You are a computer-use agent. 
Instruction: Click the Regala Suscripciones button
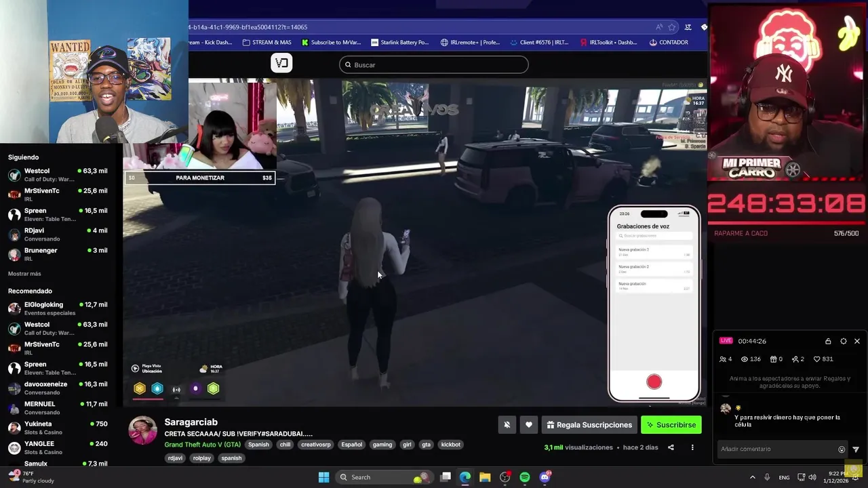coord(589,425)
